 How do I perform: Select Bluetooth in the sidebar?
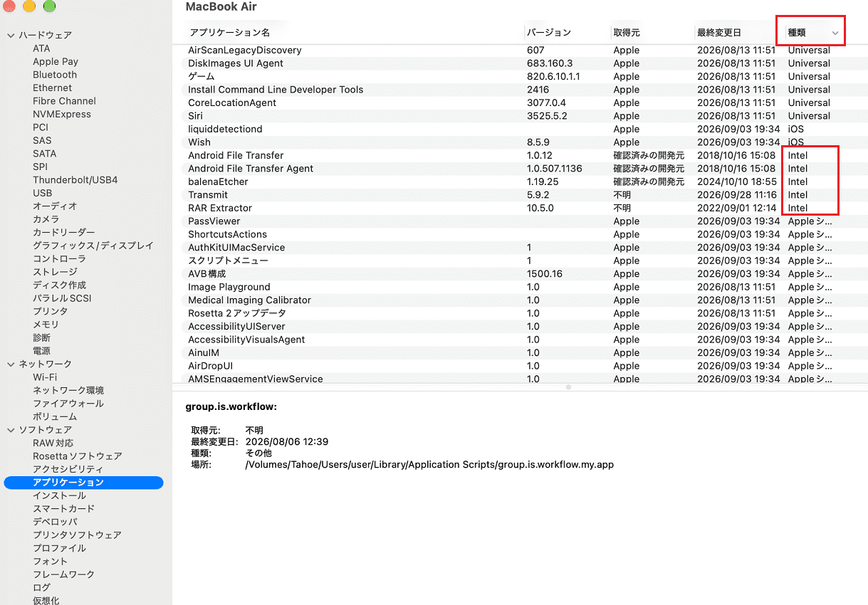[55, 75]
